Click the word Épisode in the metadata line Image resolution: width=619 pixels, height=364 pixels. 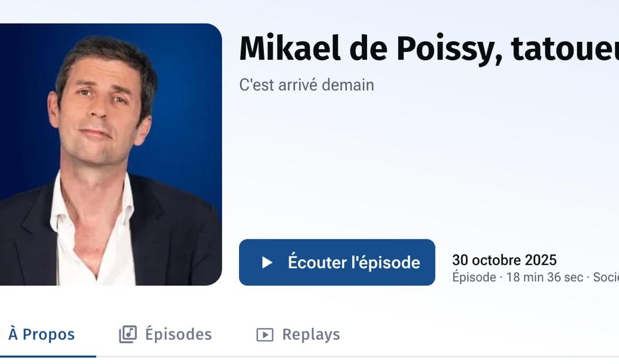click(474, 277)
